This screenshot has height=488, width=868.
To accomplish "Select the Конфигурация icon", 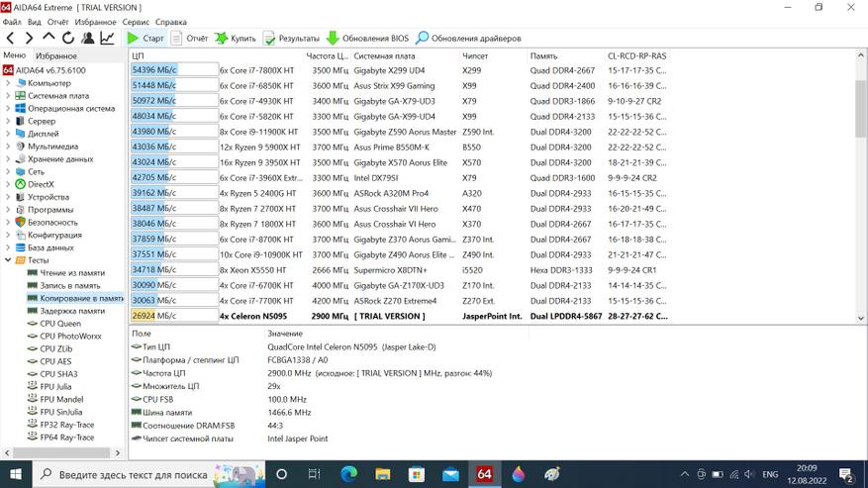I will point(21,235).
